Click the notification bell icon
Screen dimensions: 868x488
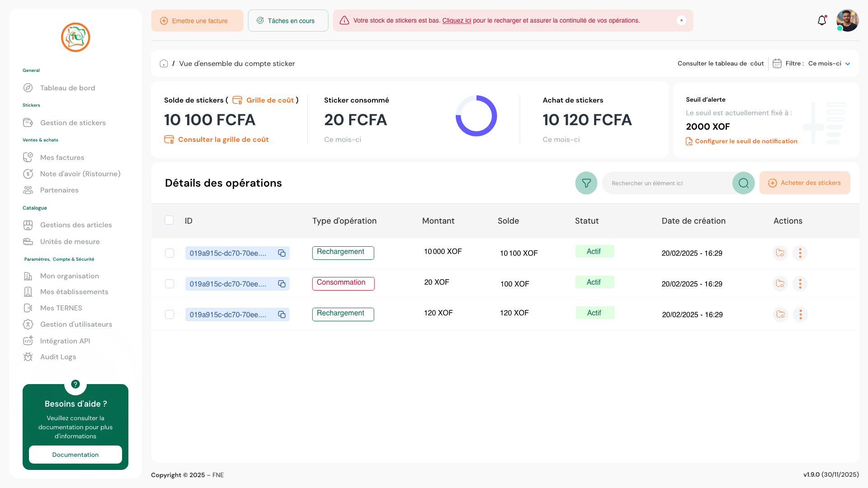822,21
